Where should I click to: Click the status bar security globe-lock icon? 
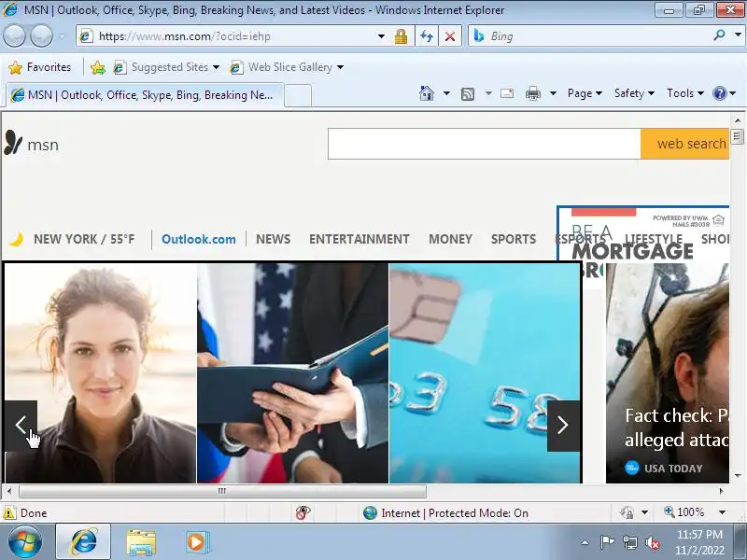click(627, 512)
